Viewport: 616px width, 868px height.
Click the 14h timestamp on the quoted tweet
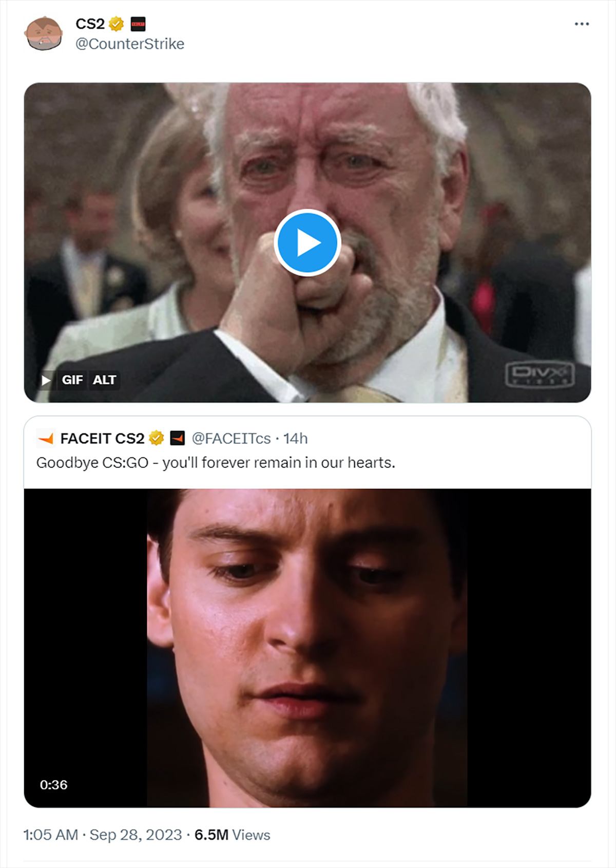(296, 439)
